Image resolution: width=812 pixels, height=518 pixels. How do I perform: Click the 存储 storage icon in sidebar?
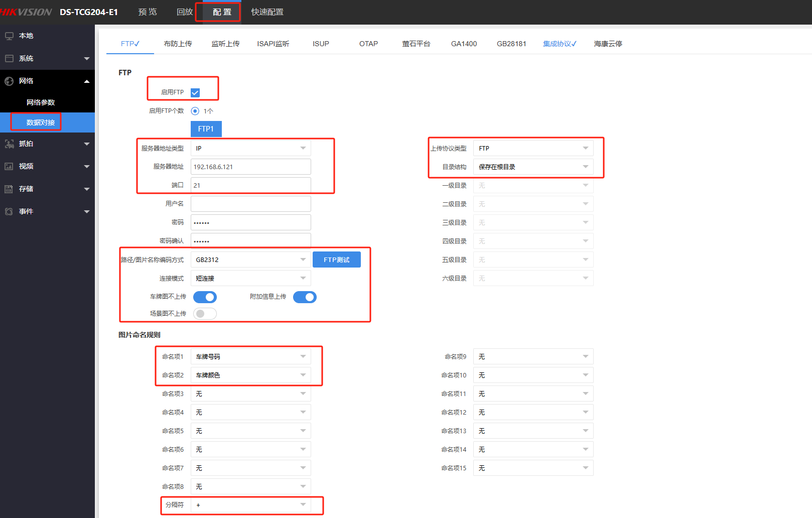click(9, 189)
